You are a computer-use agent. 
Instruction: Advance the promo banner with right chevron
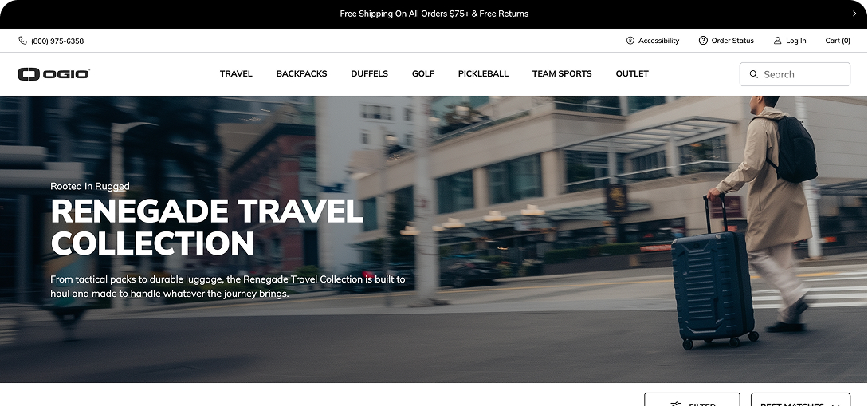click(x=854, y=14)
